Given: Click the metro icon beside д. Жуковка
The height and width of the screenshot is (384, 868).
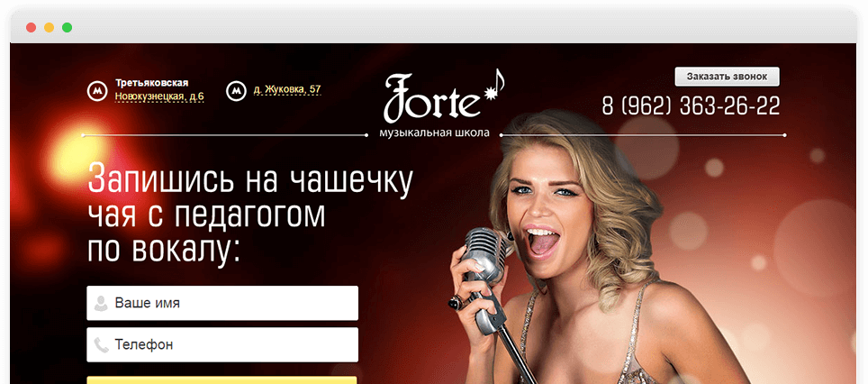Looking at the screenshot, I should pyautogui.click(x=237, y=90).
